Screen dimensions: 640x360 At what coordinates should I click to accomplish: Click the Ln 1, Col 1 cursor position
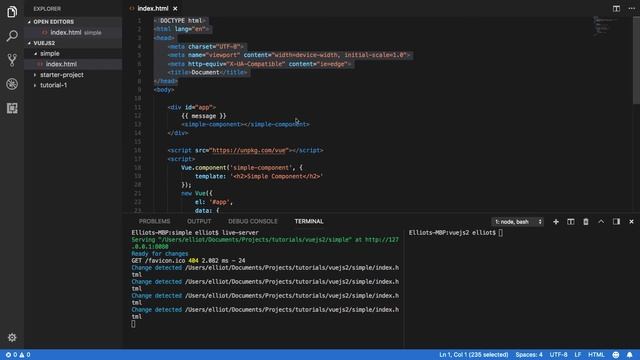(473, 355)
